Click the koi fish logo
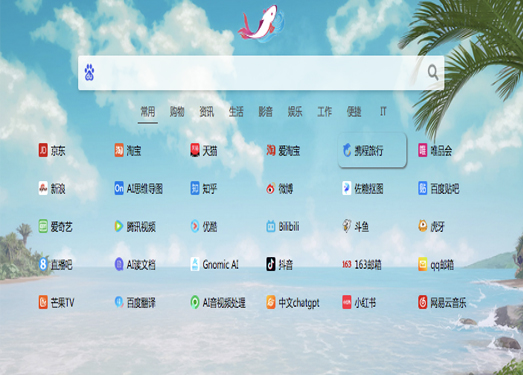The width and height of the screenshot is (523, 375). pos(261,24)
